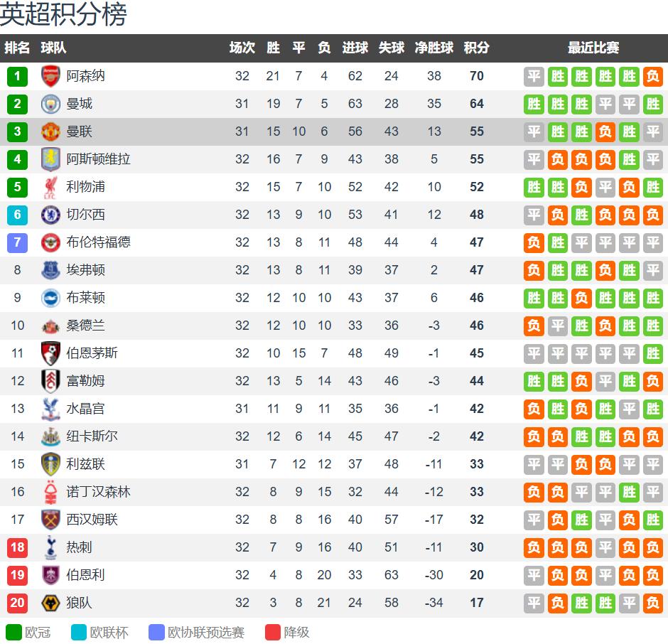Click the Wolves (狼队) crest icon
The height and width of the screenshot is (644, 668).
click(x=51, y=603)
